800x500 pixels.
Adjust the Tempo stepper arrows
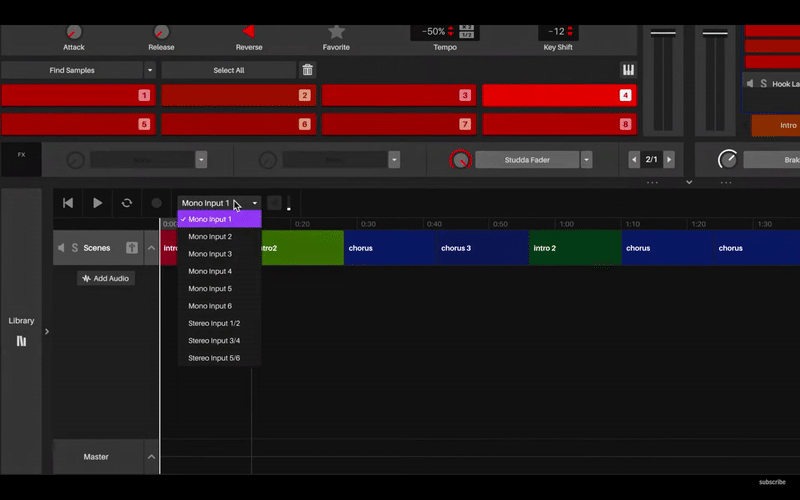tap(451, 32)
